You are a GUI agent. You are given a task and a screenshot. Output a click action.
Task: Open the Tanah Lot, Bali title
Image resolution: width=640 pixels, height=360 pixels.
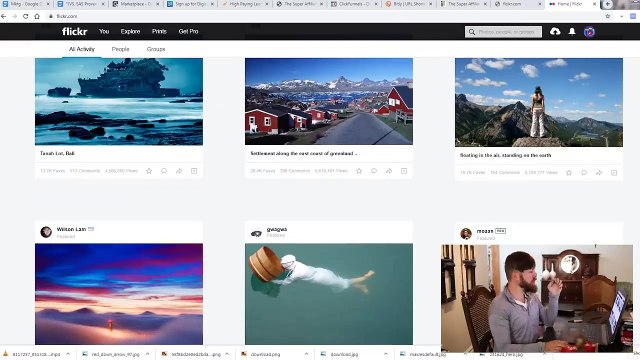[x=57, y=153]
